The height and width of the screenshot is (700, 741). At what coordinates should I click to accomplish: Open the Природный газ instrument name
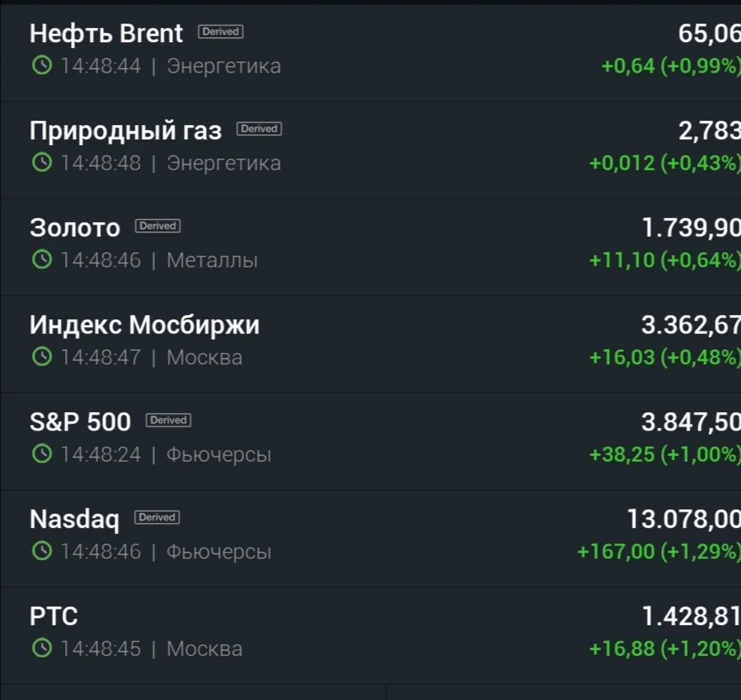point(126,131)
